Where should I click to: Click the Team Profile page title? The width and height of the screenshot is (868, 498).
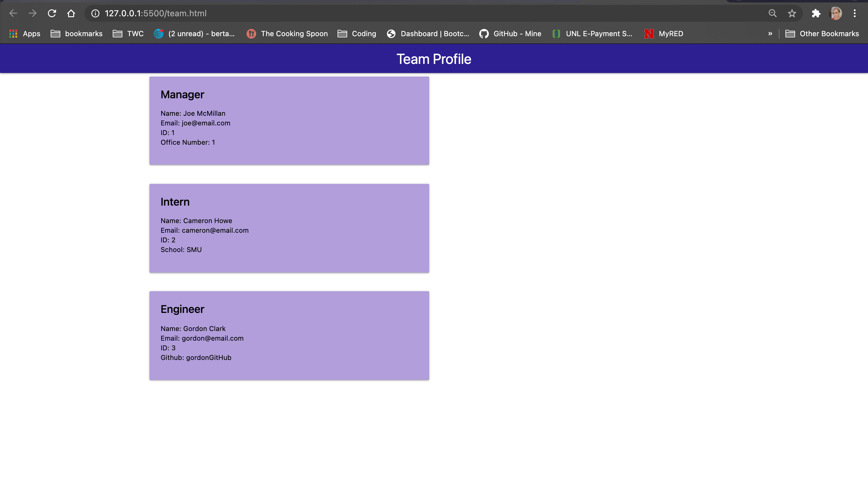[x=434, y=58]
